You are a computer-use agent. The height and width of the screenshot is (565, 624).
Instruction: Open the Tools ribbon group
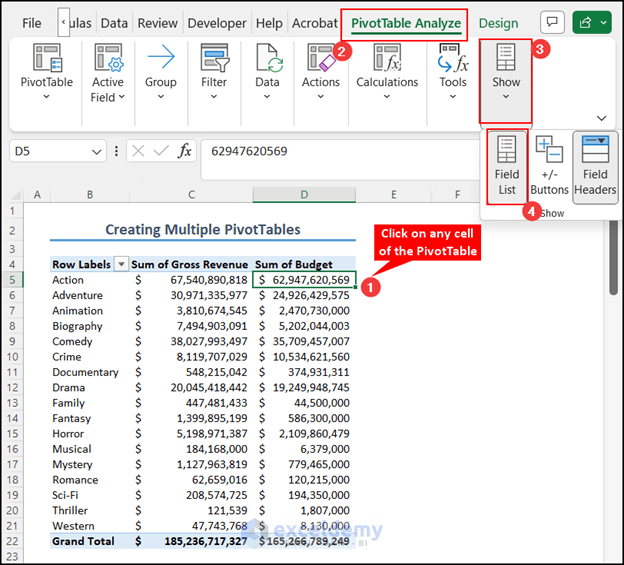pos(452,72)
